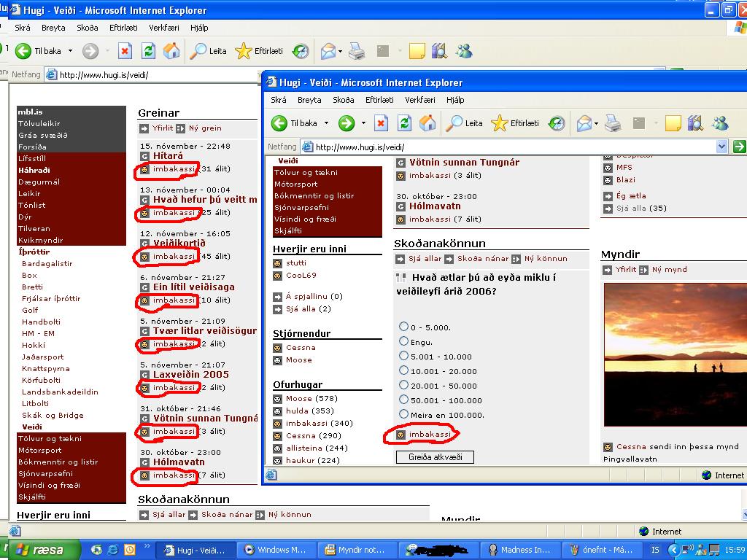Pick the '20.001 - 50.000' poll option
Screen dimensions: 747x560
tap(403, 385)
